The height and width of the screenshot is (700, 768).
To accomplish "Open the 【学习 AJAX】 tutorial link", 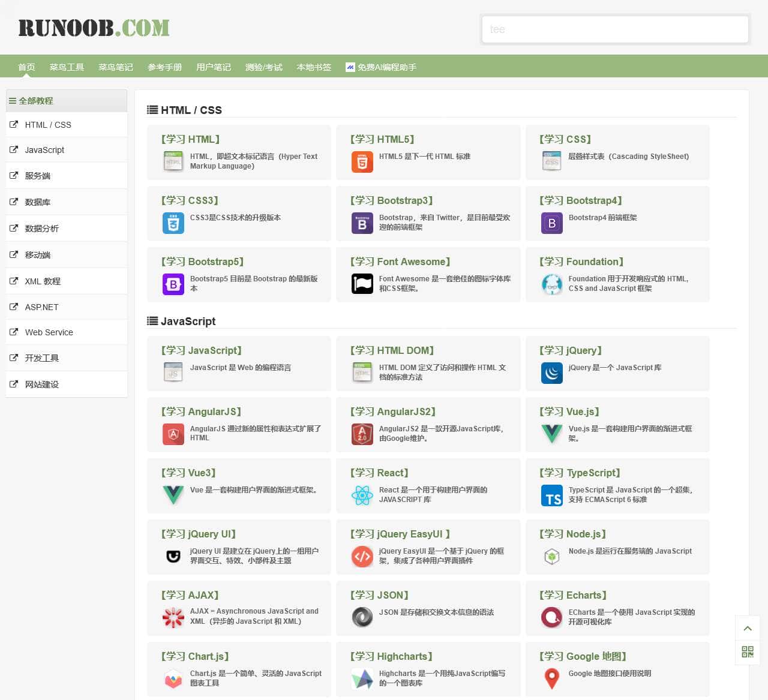I will [190, 595].
